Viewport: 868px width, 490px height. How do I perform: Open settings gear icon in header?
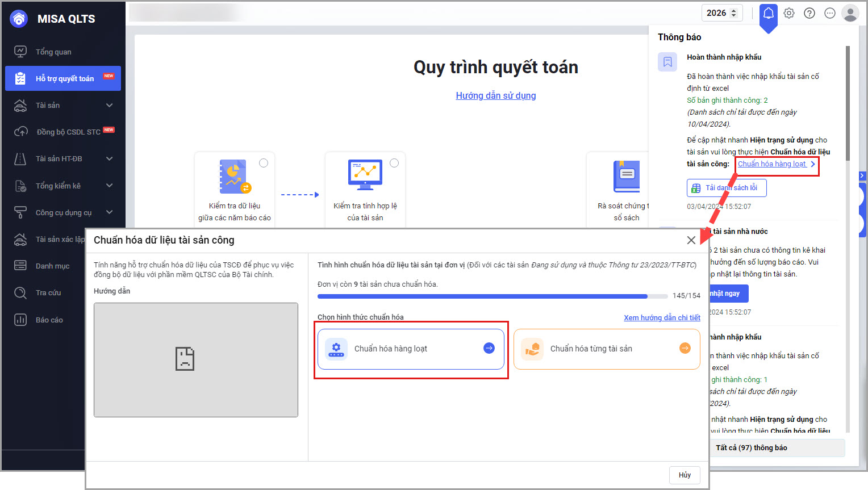coord(789,13)
